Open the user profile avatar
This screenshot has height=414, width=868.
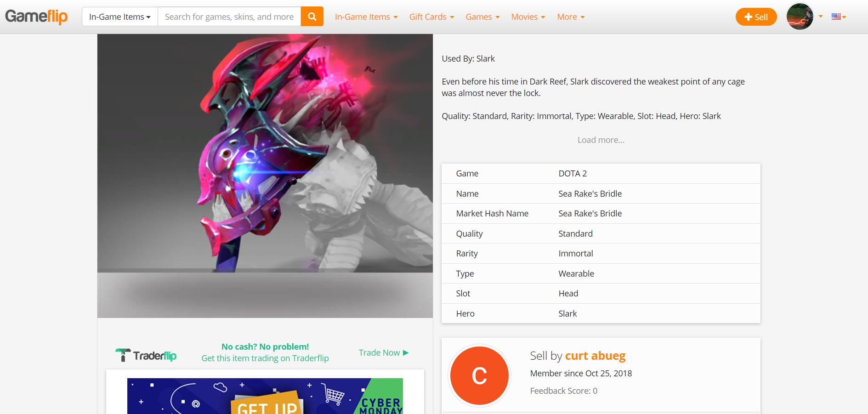point(800,17)
